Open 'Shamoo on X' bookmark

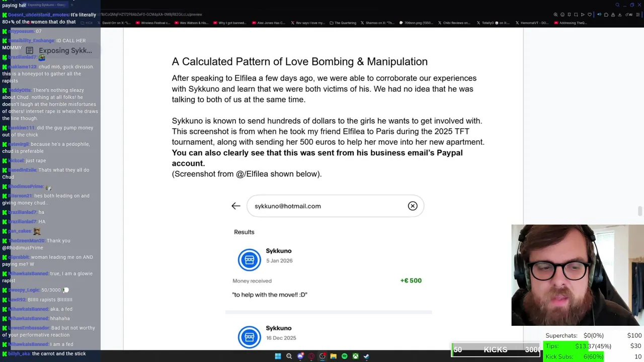(x=378, y=23)
